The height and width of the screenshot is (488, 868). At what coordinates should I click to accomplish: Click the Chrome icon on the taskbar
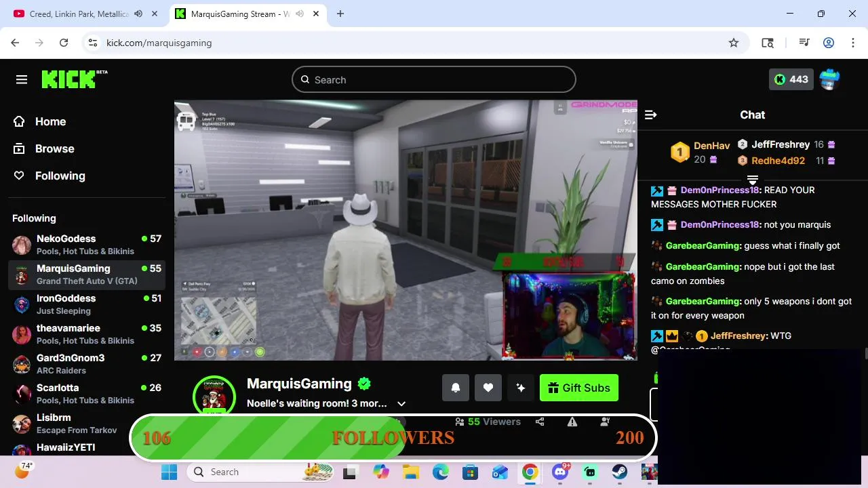pos(530,472)
